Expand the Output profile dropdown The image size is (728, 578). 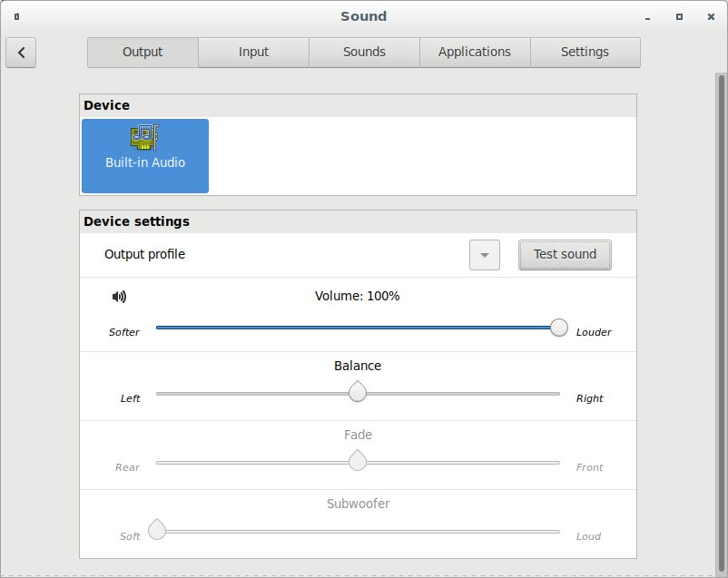tap(485, 255)
